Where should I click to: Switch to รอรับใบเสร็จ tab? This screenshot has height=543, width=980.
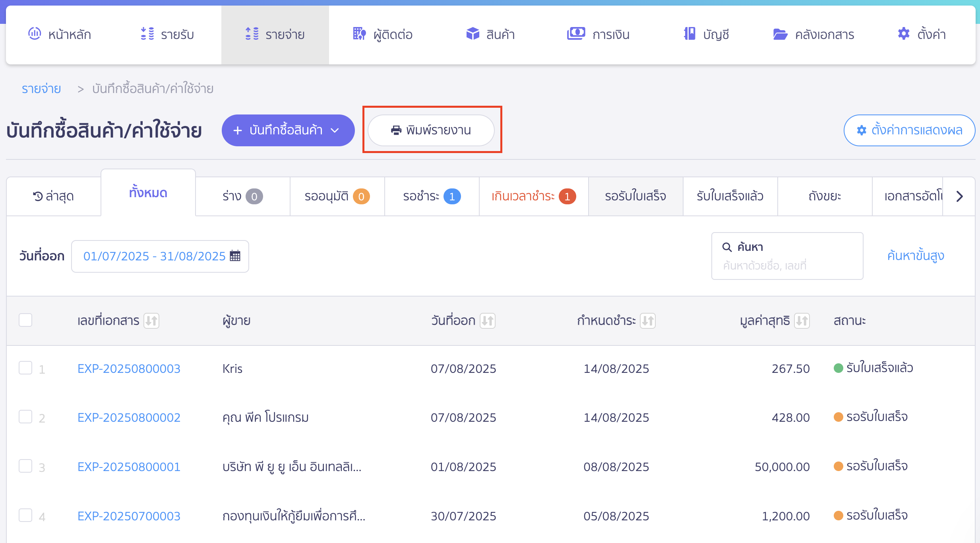636,196
